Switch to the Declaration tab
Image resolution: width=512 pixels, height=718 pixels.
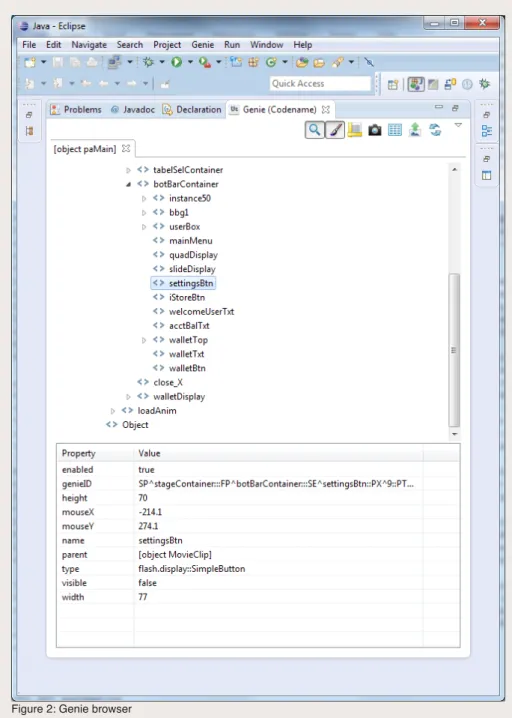(x=192, y=109)
